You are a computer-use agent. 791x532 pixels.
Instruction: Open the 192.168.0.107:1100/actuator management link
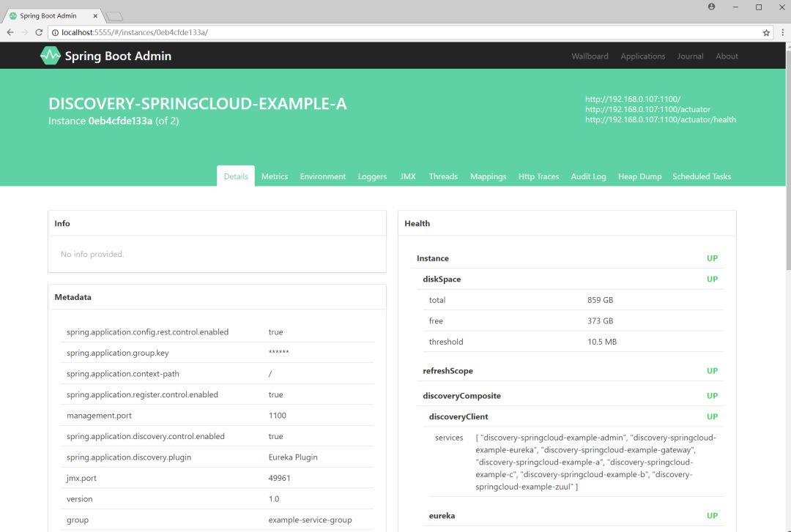647,109
